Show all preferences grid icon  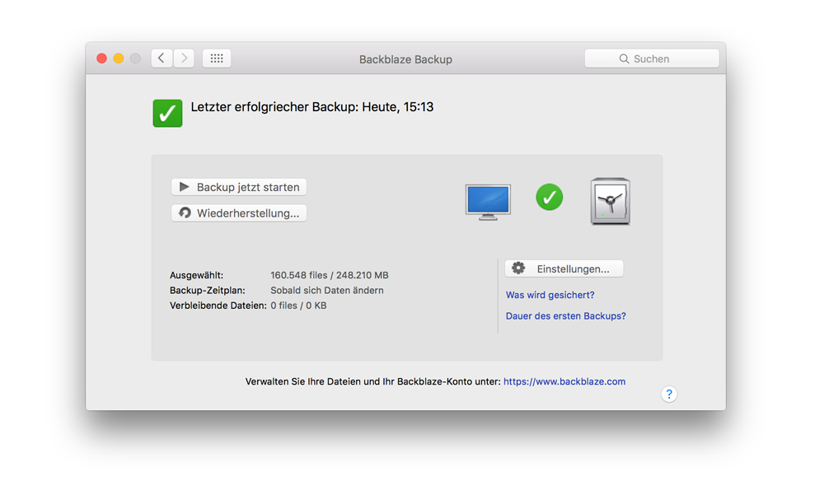[x=217, y=58]
